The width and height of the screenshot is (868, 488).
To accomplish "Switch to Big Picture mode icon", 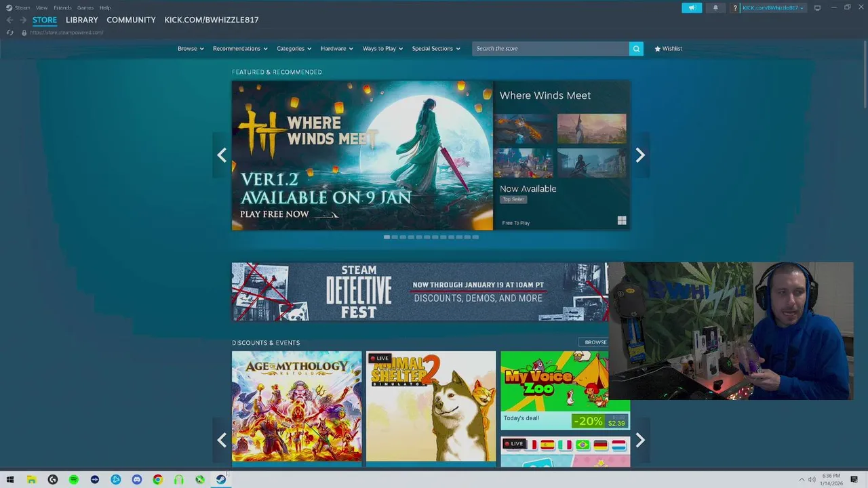I will pyautogui.click(x=817, y=8).
